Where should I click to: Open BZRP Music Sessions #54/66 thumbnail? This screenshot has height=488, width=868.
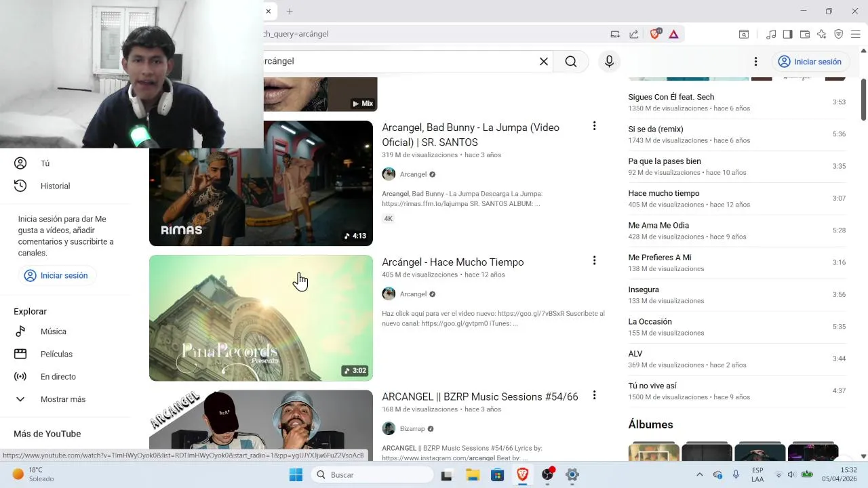(261, 420)
